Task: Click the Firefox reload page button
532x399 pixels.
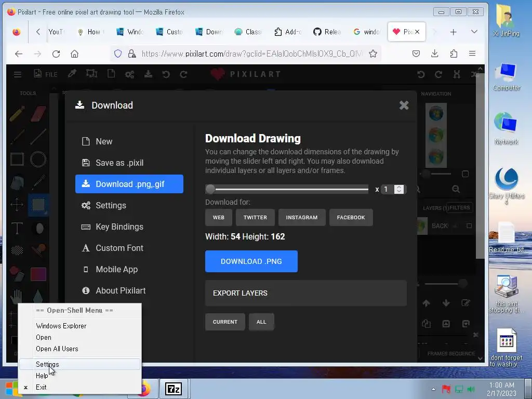Action: click(56, 54)
